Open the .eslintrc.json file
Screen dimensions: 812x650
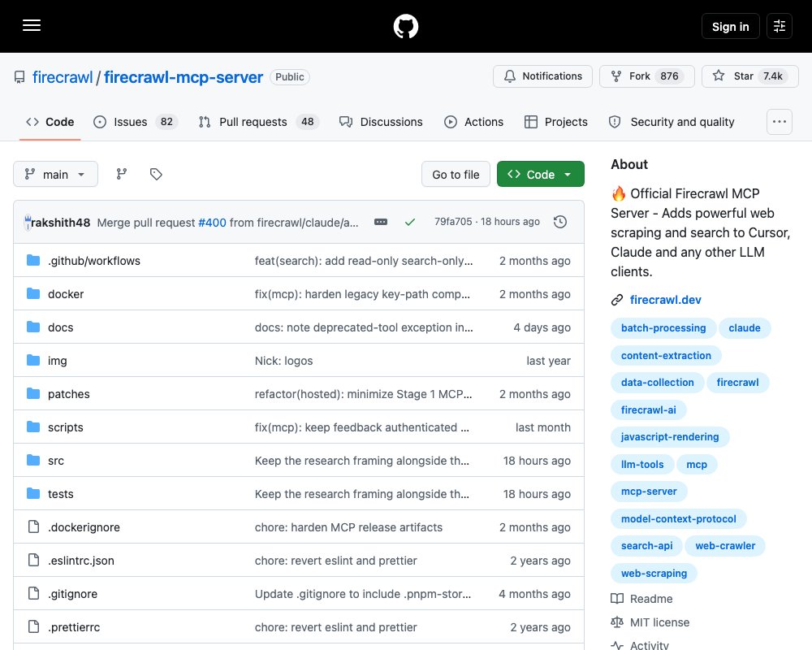(x=80, y=561)
